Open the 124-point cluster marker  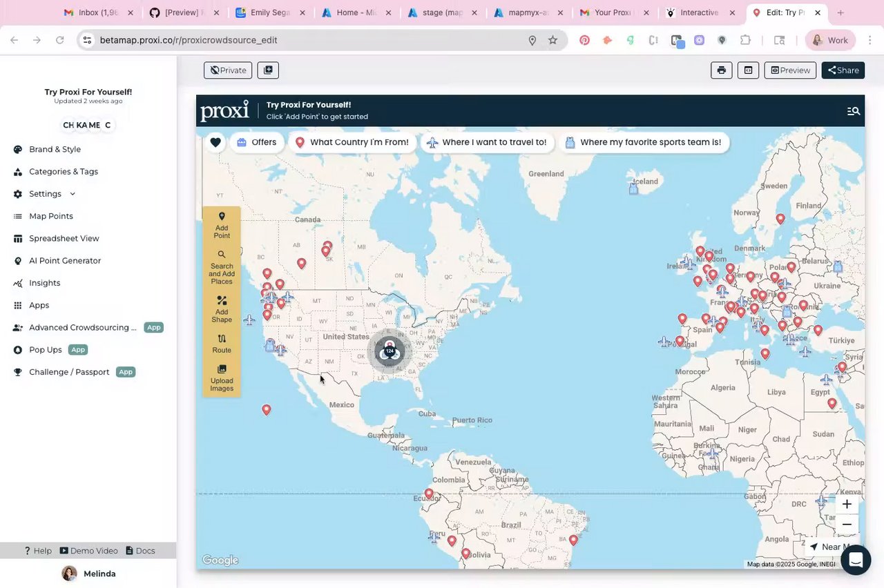coord(390,351)
